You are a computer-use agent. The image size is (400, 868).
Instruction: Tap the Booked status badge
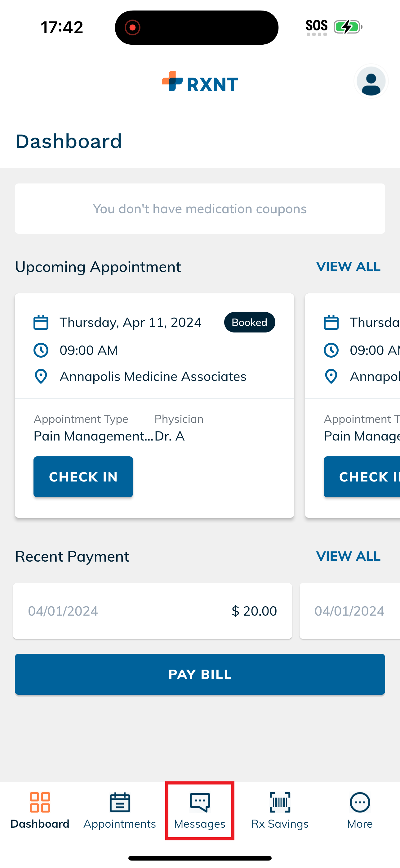pos(250,322)
